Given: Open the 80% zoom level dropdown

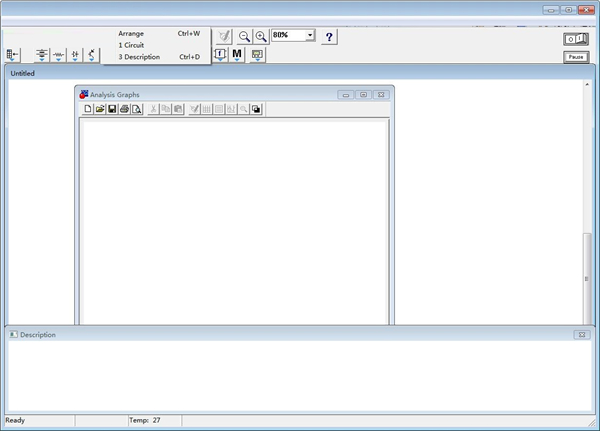Looking at the screenshot, I should pos(310,35).
